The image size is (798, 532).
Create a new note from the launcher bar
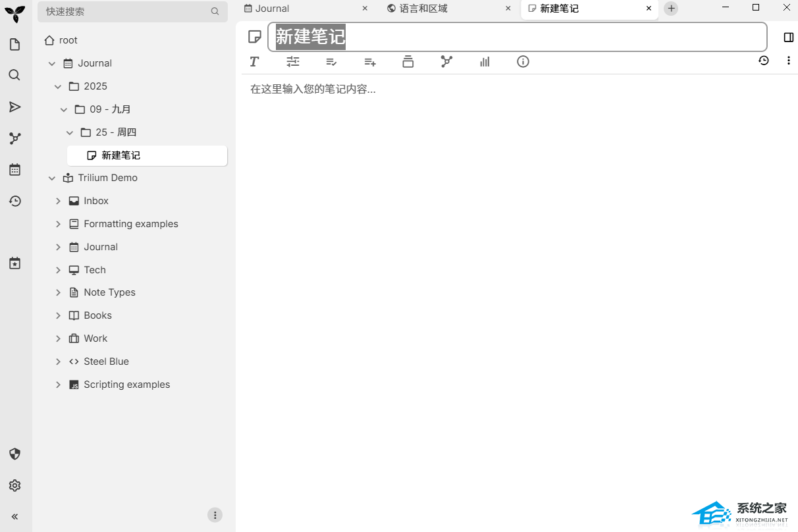pyautogui.click(x=14, y=45)
